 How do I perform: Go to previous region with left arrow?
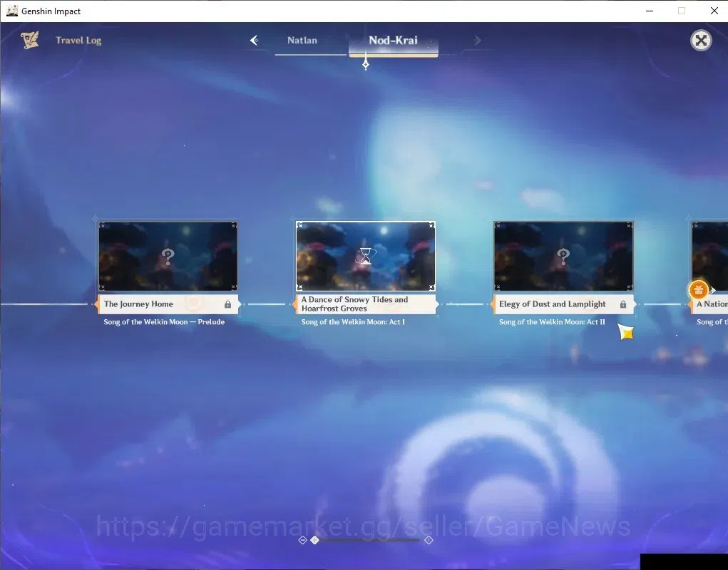click(254, 41)
